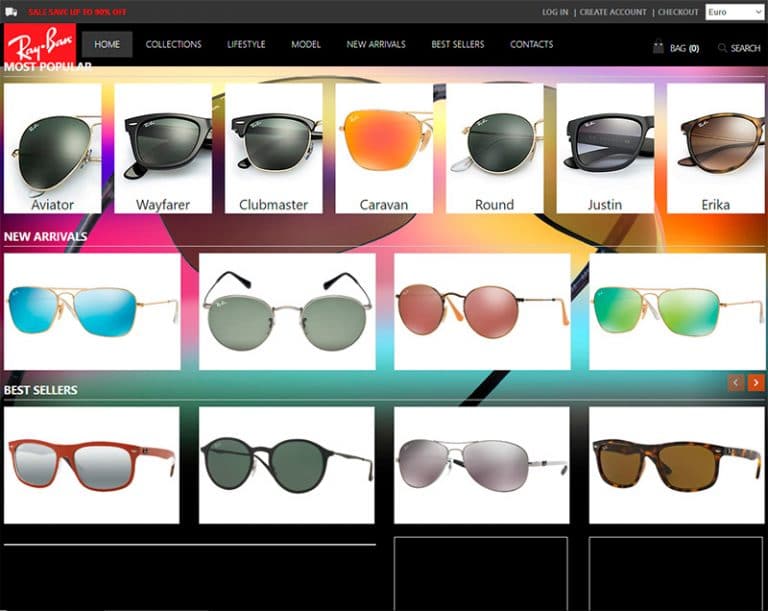
Task: Select the Round sunglasses card
Action: click(495, 148)
